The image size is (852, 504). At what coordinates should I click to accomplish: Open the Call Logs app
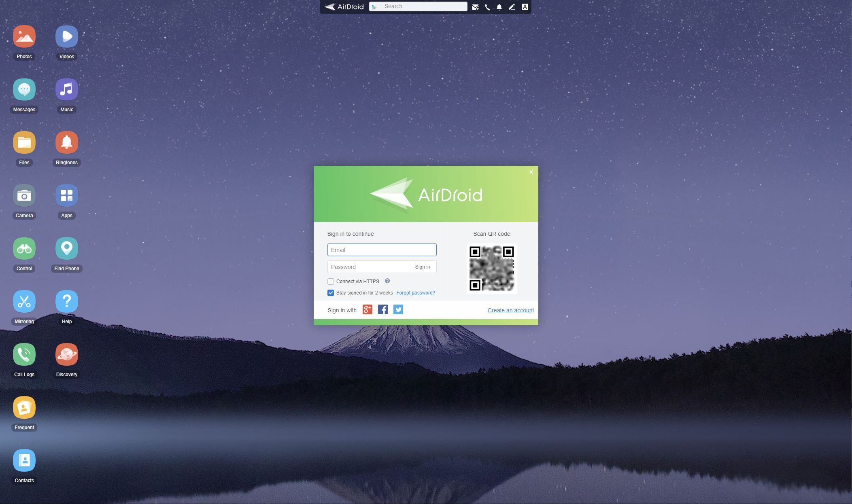[x=24, y=354]
